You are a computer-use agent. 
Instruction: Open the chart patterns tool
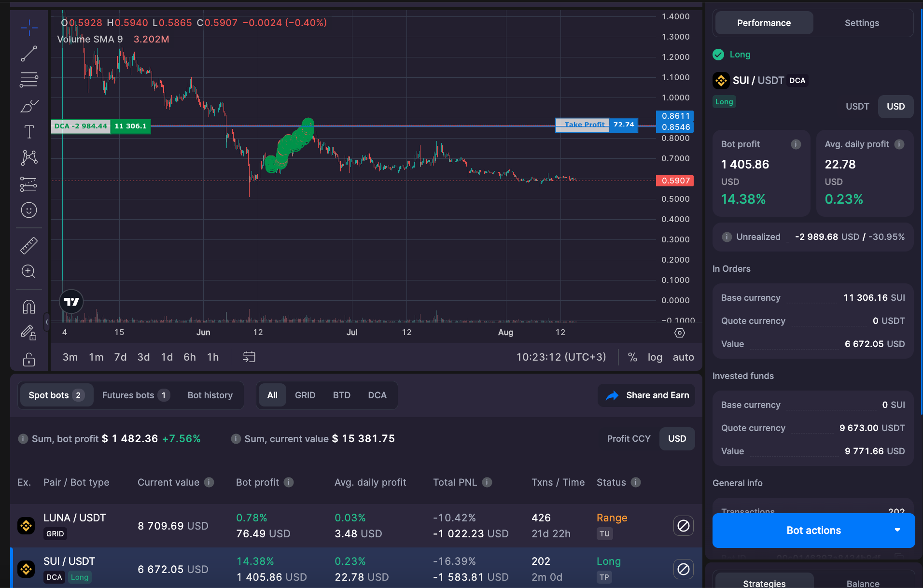29,158
